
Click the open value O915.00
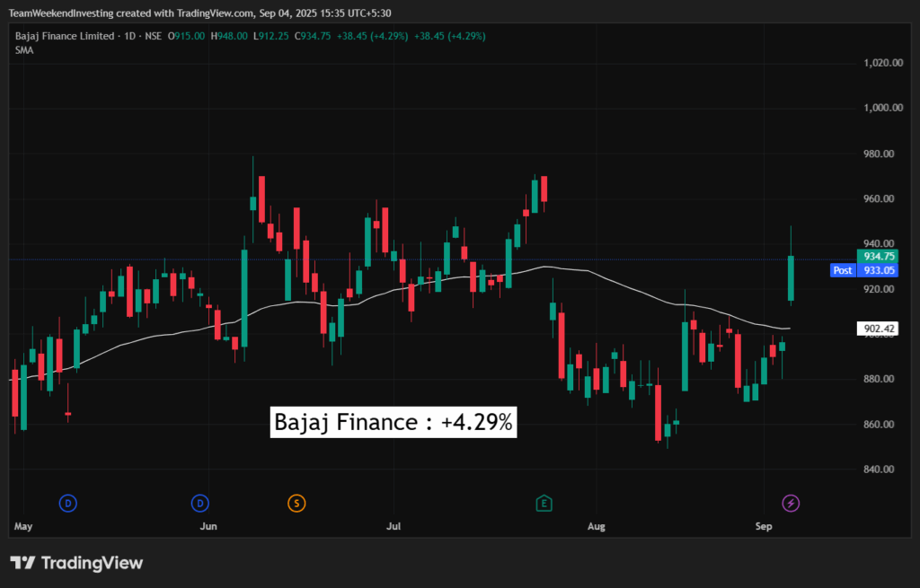[187, 36]
